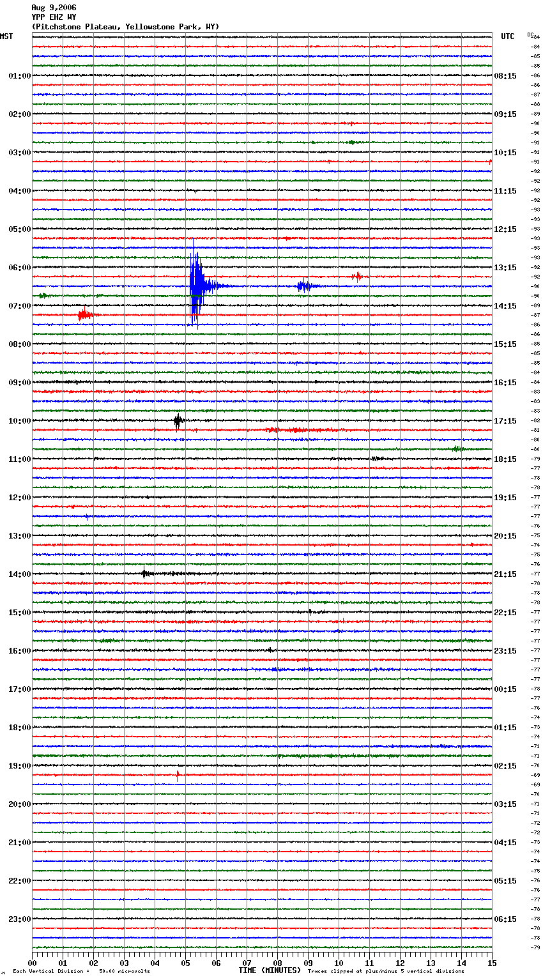The width and height of the screenshot is (543, 980).
Task: Click the 11:15 UTC time label
Action: [505, 191]
